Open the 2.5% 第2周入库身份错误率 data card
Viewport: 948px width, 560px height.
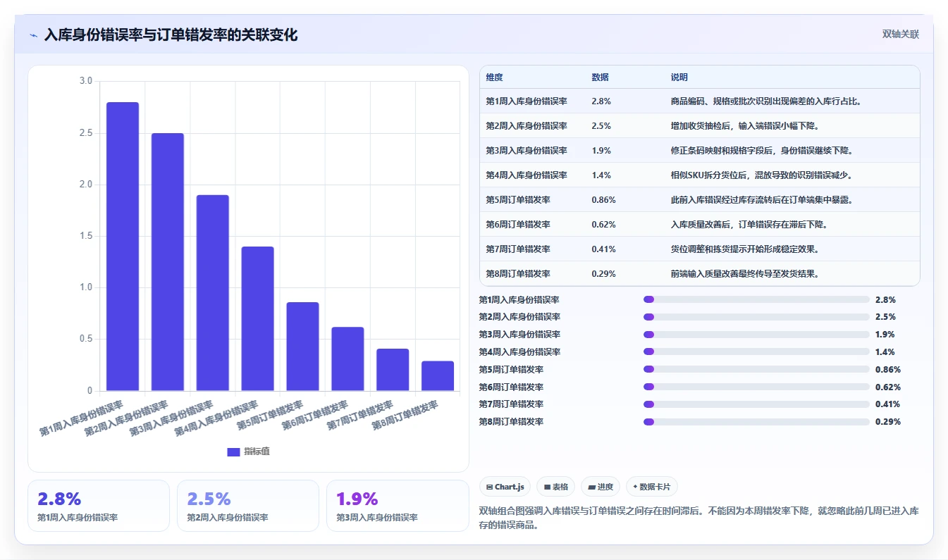tap(248, 506)
